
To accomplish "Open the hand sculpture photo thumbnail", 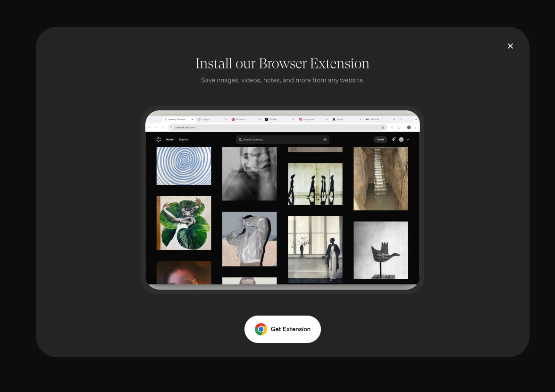I will (x=381, y=250).
